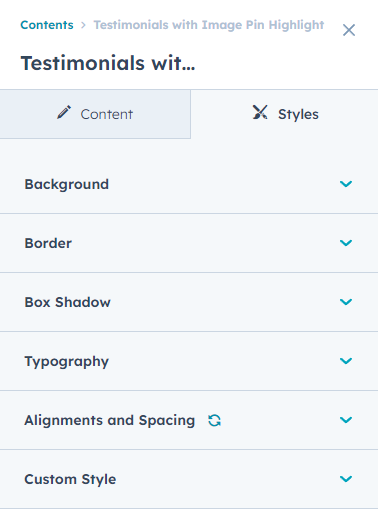Open the Box Shadow section label
This screenshot has width=378, height=509.
click(67, 302)
